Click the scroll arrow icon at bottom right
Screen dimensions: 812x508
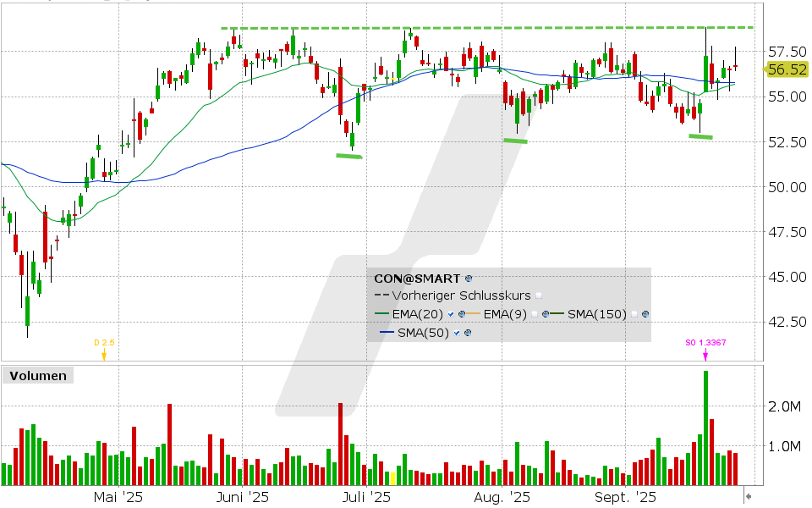(x=748, y=496)
